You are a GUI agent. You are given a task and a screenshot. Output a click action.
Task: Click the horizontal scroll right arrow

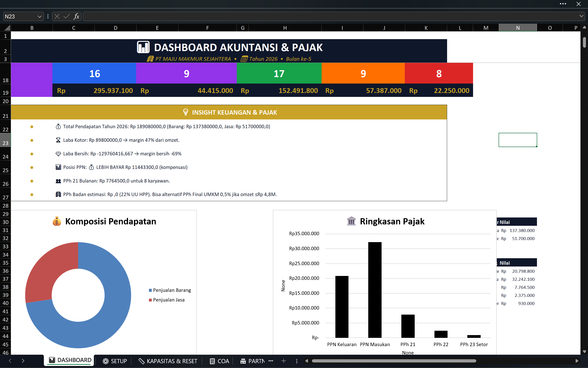point(577,361)
